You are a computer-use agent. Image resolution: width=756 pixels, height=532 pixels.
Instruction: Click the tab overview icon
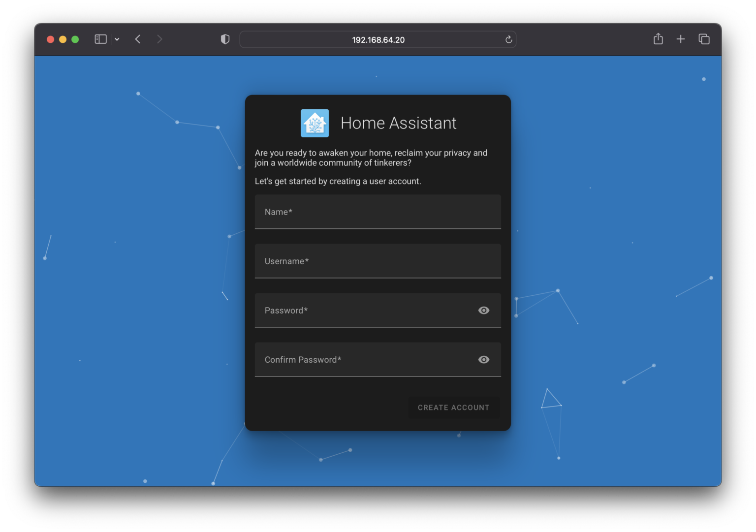tap(704, 39)
